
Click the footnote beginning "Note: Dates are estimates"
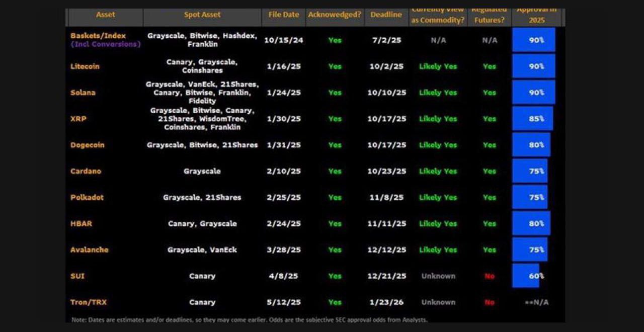[250, 319]
